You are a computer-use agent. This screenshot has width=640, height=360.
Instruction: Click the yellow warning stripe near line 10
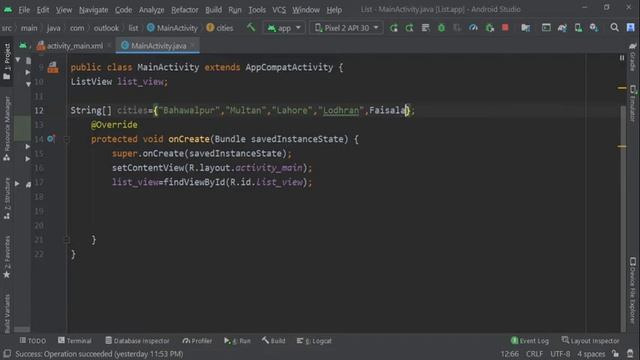click(x=622, y=88)
